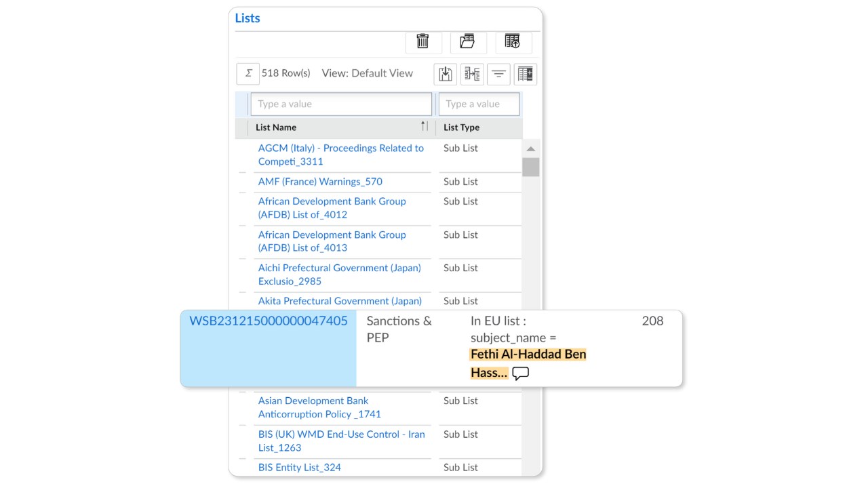Click the 518 Row(s) count text
This screenshot has height=488, width=868.
pos(286,73)
